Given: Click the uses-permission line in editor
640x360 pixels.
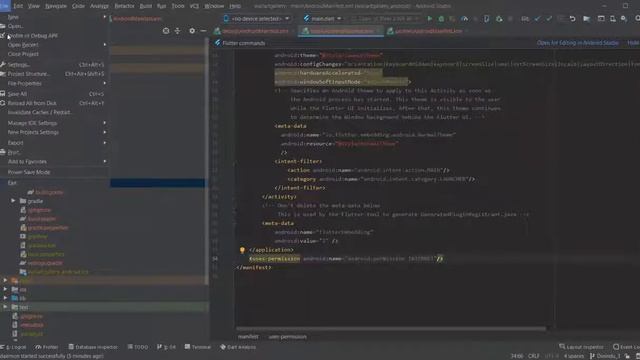Looking at the screenshot, I should coord(346,258).
